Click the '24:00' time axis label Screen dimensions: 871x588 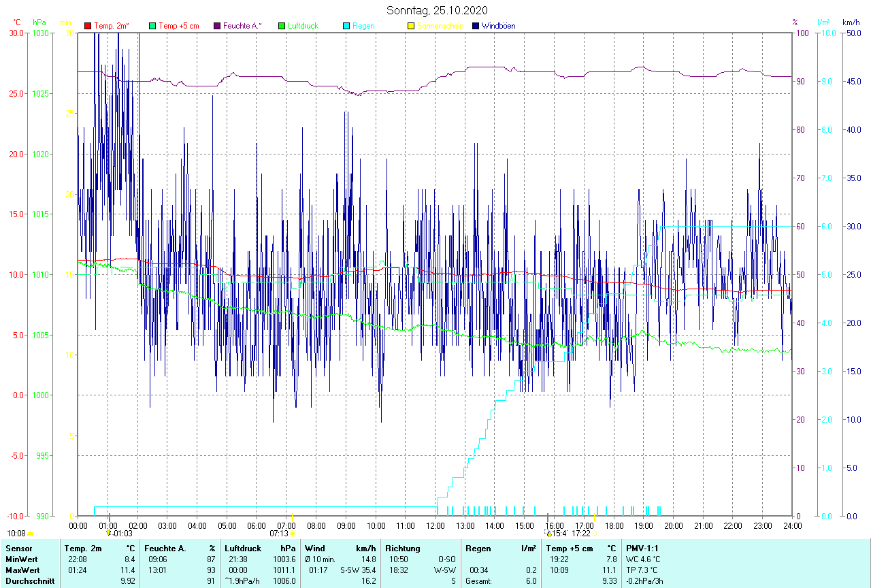coord(792,525)
